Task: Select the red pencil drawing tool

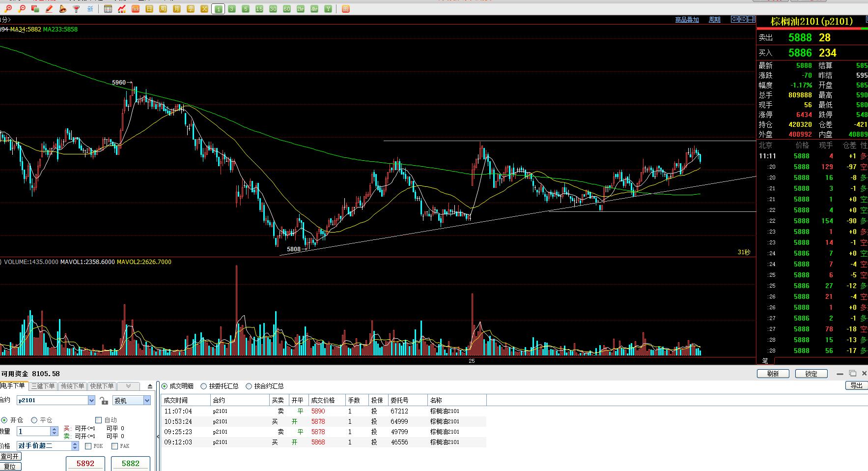Action: (x=49, y=9)
